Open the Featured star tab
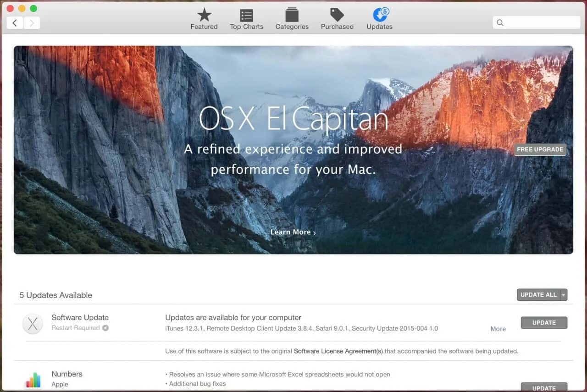 pyautogui.click(x=204, y=19)
